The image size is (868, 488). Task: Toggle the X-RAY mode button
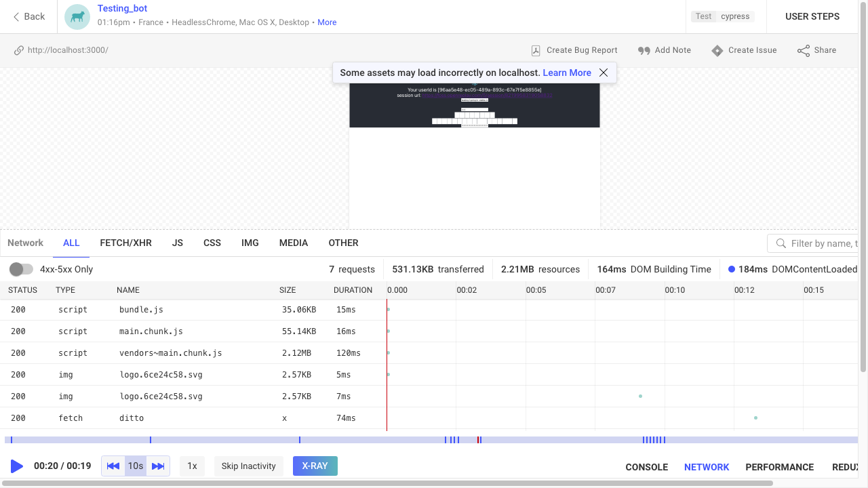315,466
